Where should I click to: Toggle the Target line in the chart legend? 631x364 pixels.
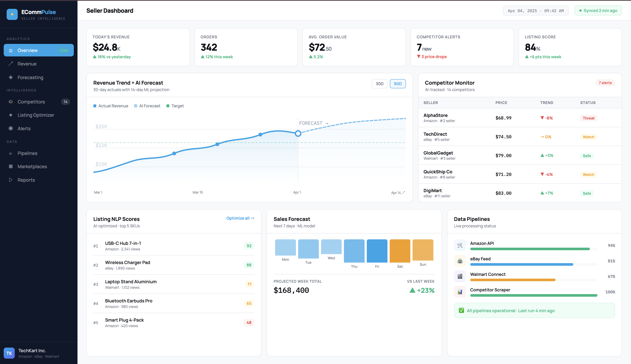coord(175,106)
